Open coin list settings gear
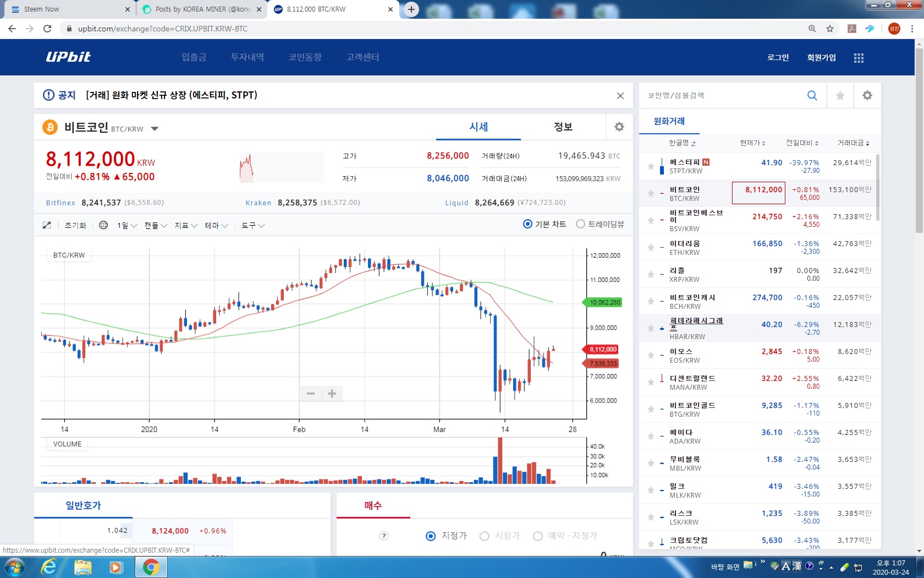 (867, 95)
